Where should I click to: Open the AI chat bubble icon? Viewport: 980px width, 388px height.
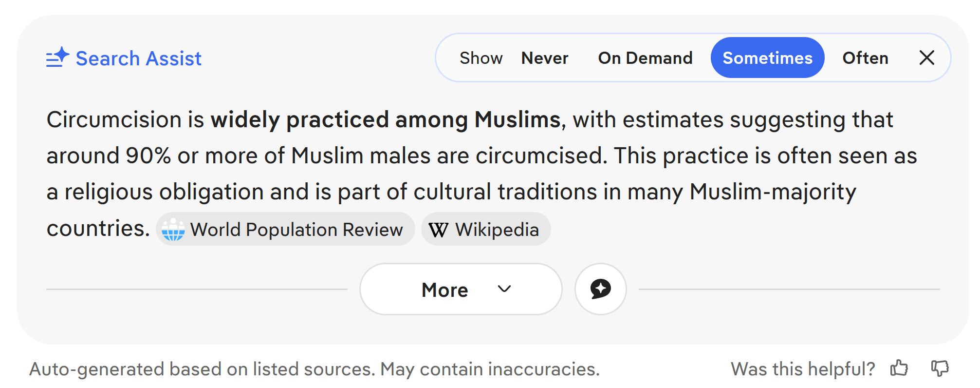(x=600, y=289)
